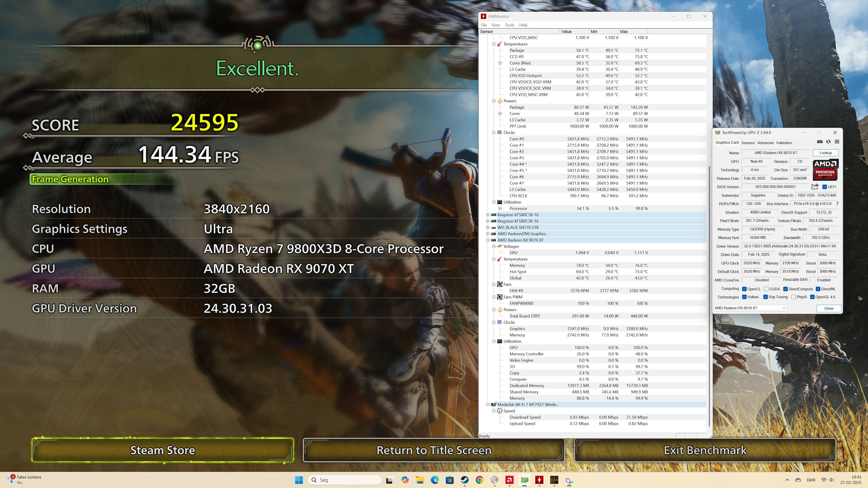This screenshot has height=488, width=868.
Task: Click the taskbar Søg search box
Action: pos(344,480)
